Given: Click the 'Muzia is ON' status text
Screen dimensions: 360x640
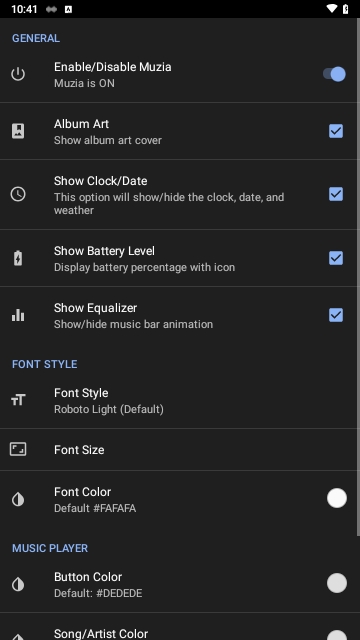Looking at the screenshot, I should (x=84, y=83).
